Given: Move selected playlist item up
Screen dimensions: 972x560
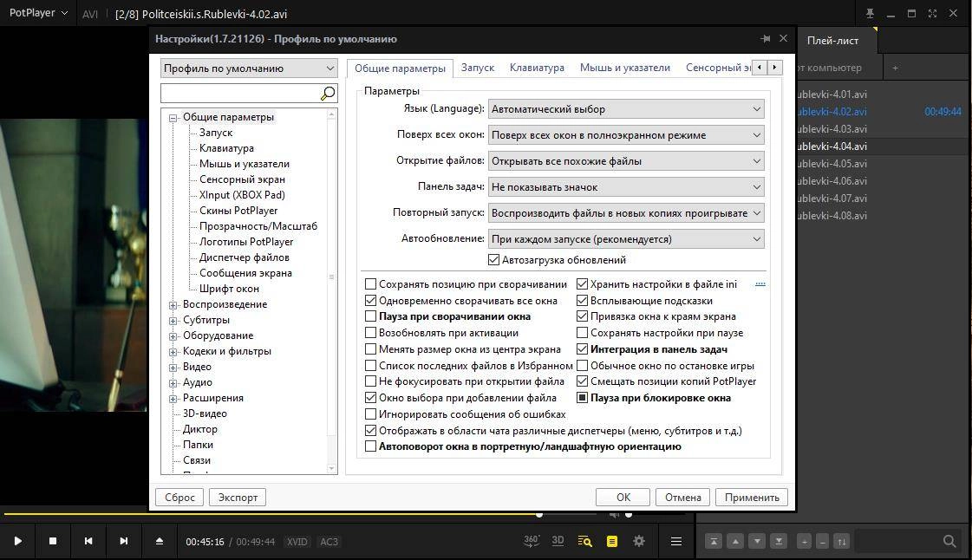Looking at the screenshot, I should 735,542.
